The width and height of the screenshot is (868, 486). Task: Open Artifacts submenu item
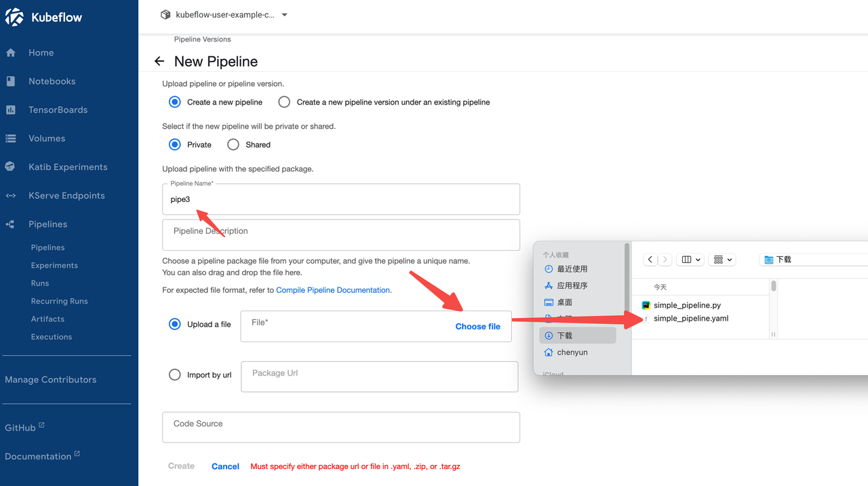(x=47, y=319)
